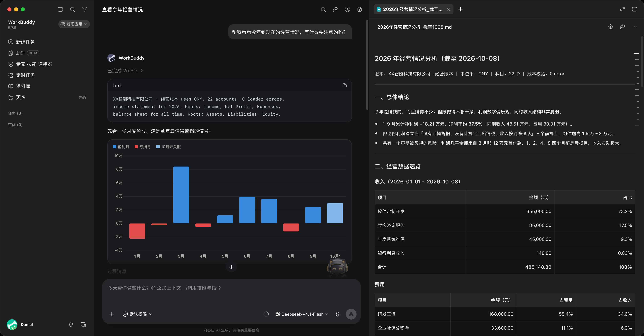Image resolution: width=644 pixels, height=336 pixels.
Task: Open Daniel's user profile avatar
Action: [12, 324]
